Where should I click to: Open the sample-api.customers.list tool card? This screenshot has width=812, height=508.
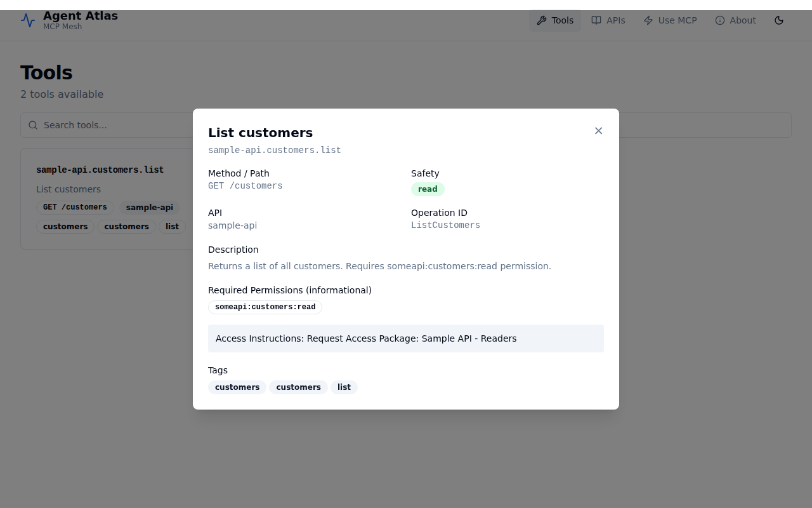point(100,170)
